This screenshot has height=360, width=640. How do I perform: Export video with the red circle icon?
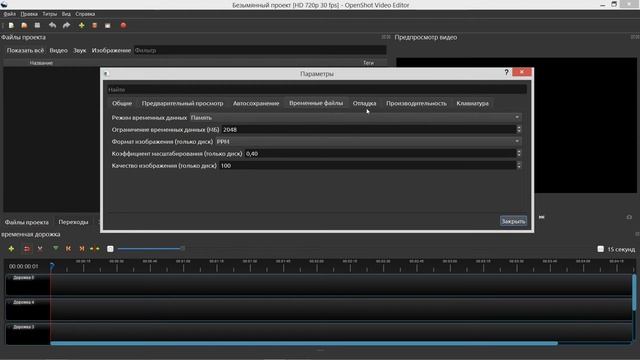(x=123, y=25)
